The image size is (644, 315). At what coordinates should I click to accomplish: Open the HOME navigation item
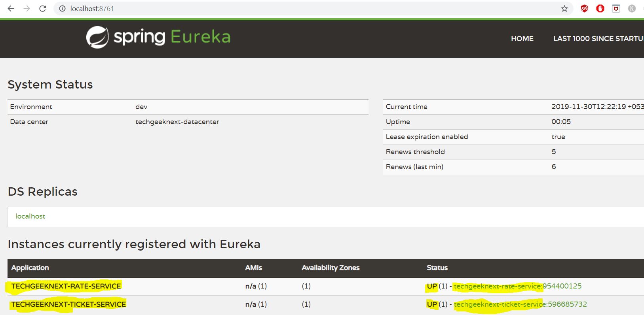coord(522,39)
